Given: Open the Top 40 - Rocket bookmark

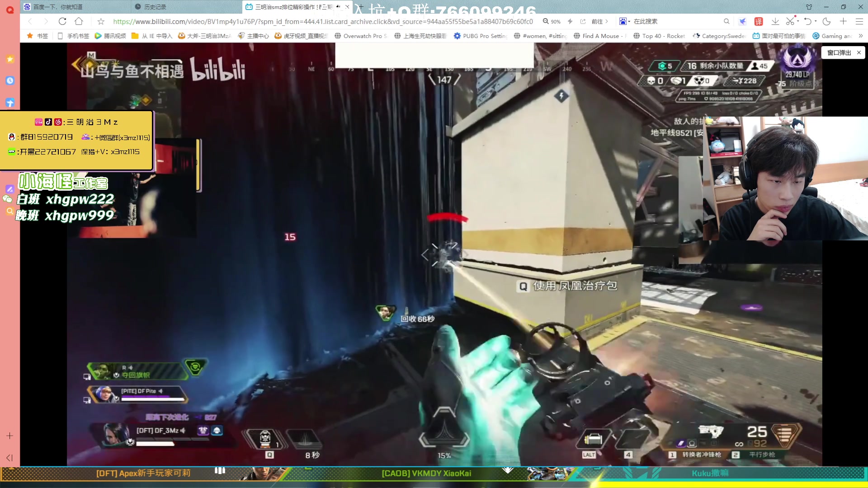Looking at the screenshot, I should (660, 36).
